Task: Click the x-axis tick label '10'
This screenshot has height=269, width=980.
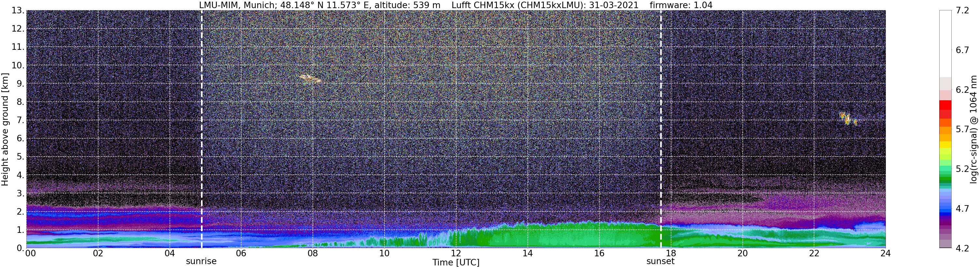Action: (x=384, y=253)
